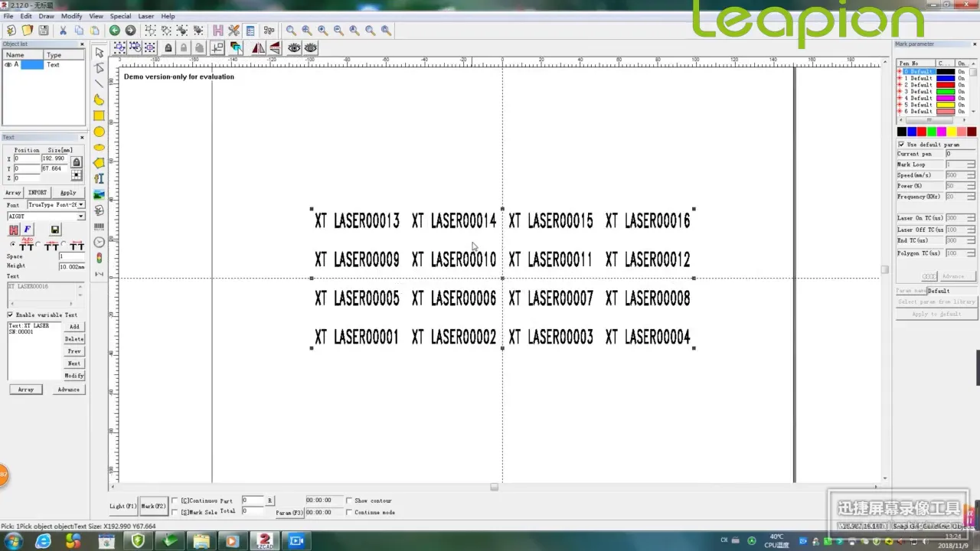Click the INPORT button
This screenshot has width=980, height=551.
(x=37, y=193)
